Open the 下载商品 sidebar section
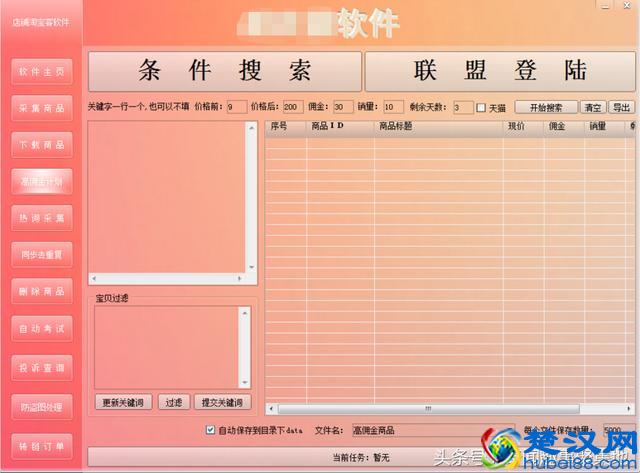The height and width of the screenshot is (473, 640). (x=42, y=144)
